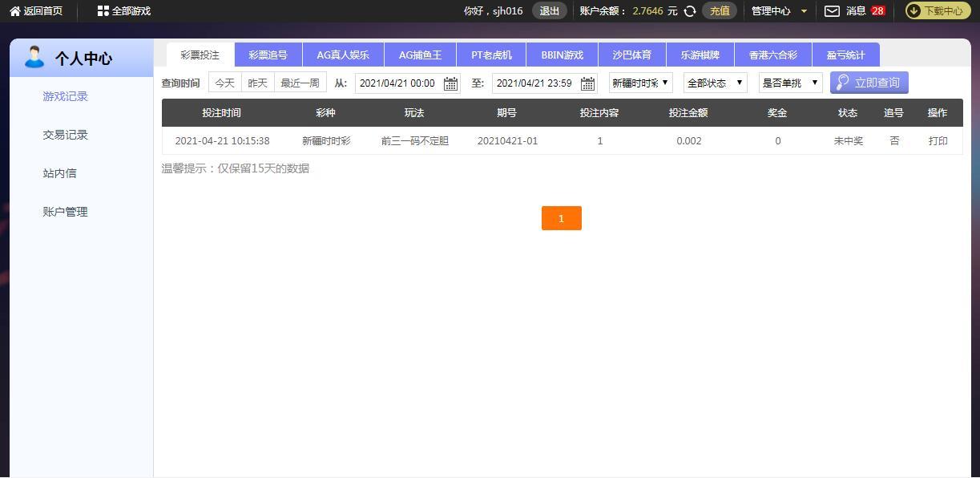
Task: Switch to the 香港六合彩 tab
Action: 773,55
